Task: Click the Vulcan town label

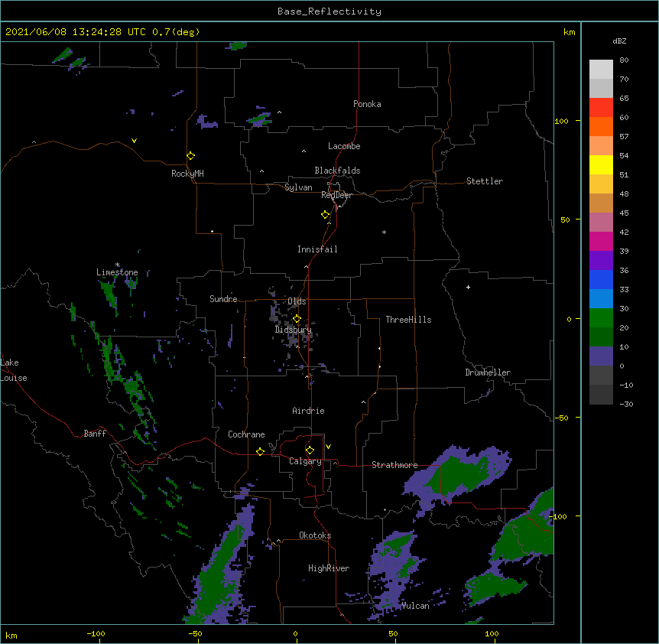Action: (x=415, y=606)
